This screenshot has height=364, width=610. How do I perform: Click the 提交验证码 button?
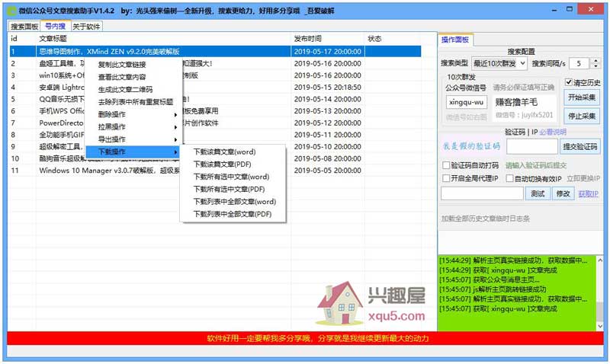(x=579, y=146)
